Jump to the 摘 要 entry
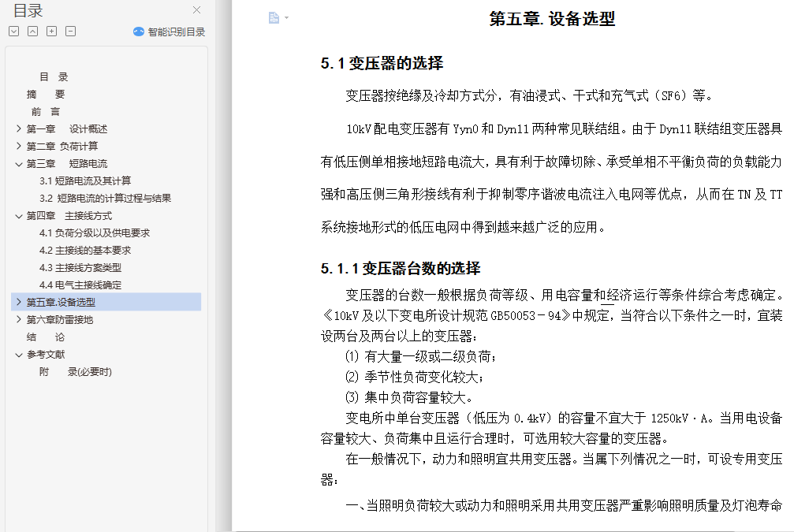Image resolution: width=794 pixels, height=532 pixels. coord(46,94)
